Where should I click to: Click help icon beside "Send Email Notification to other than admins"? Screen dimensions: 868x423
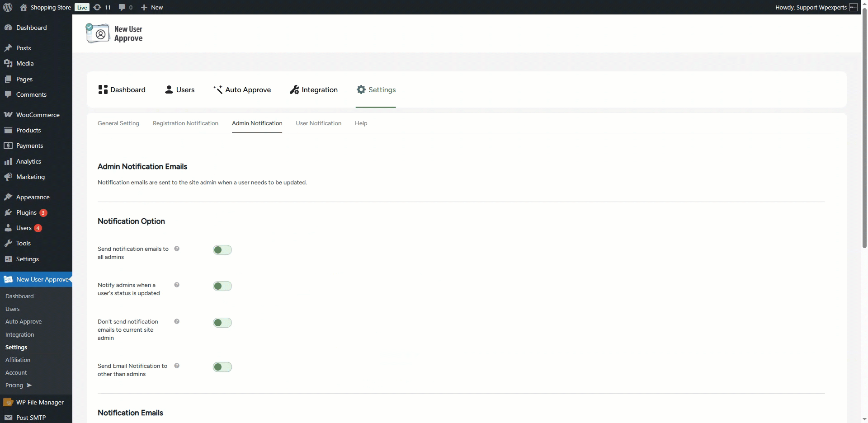(177, 366)
